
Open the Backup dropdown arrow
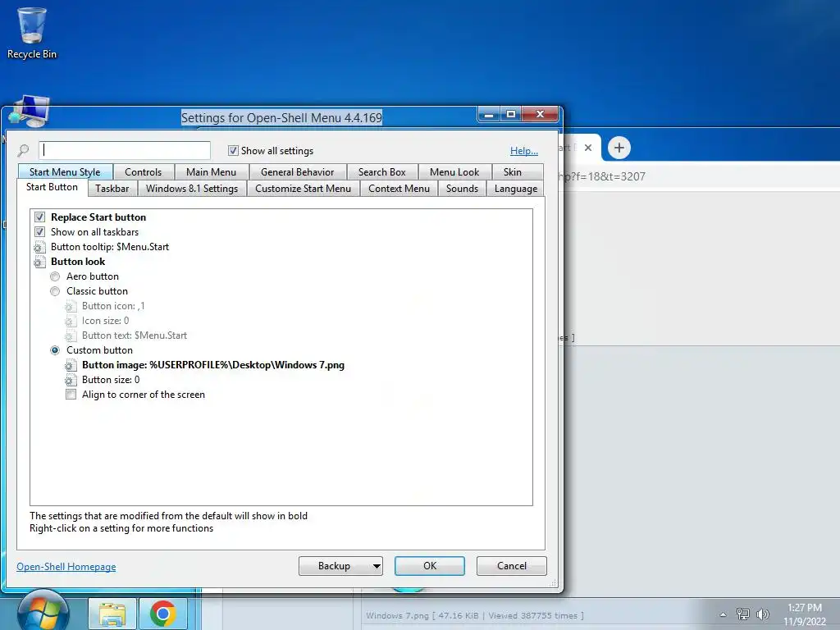(377, 566)
